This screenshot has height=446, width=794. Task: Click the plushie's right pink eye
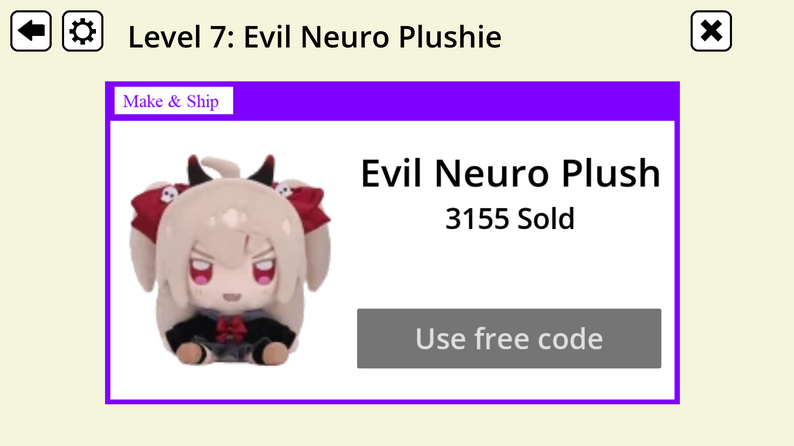pyautogui.click(x=263, y=270)
